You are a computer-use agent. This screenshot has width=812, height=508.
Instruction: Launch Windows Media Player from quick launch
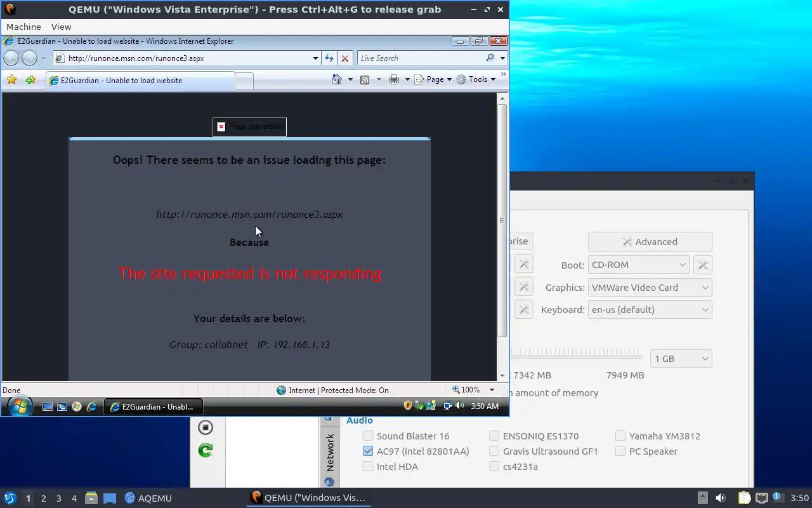77,406
